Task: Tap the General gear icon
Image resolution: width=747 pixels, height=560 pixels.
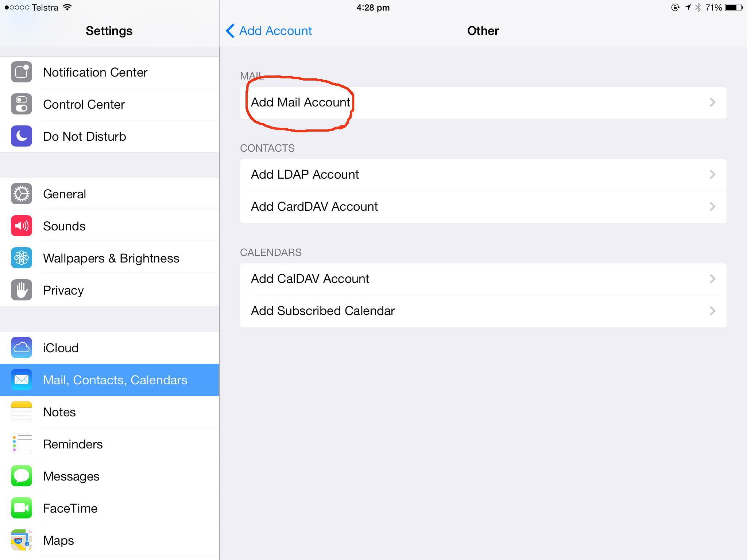Action: tap(22, 194)
